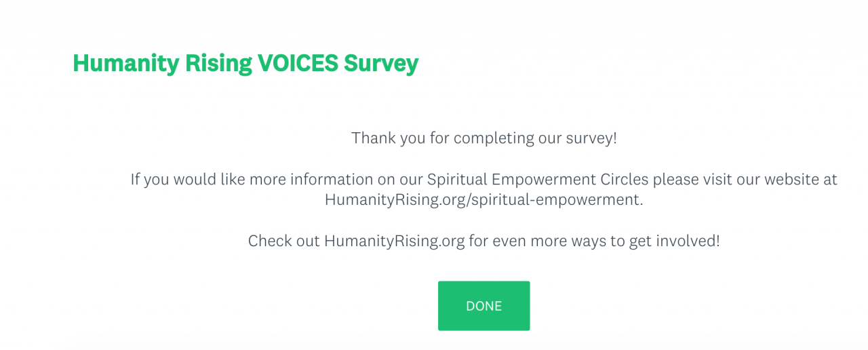Viewport: 868px width, 350px height.
Task: Click the "please visit" words
Action: point(692,180)
